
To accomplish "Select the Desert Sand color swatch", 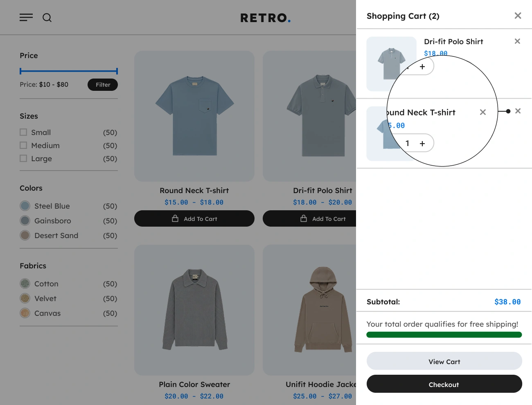I will [25, 235].
